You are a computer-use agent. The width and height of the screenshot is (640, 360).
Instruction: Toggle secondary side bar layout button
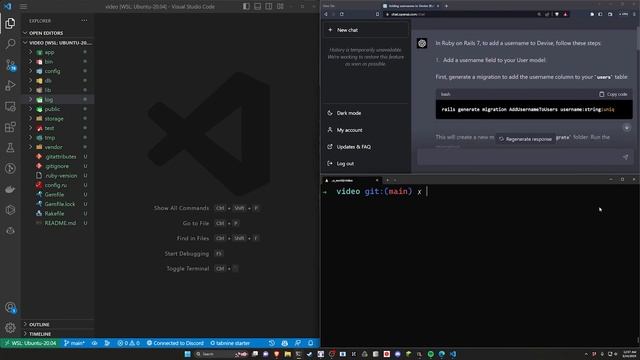[269, 7]
